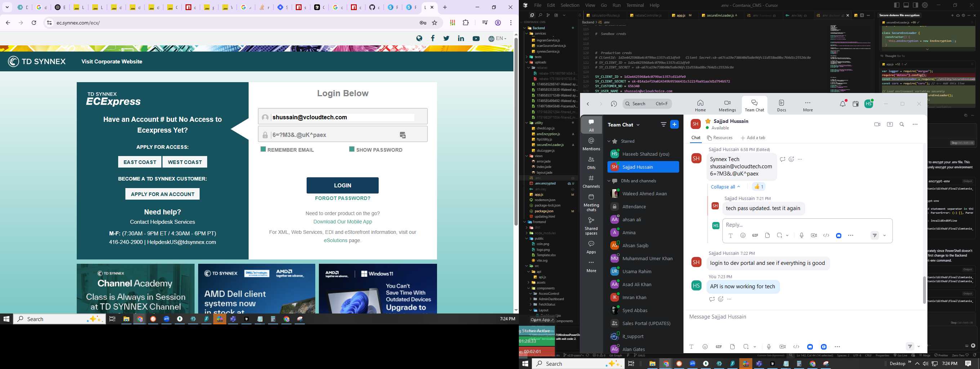Click the Zoom history clock icon

(614, 104)
